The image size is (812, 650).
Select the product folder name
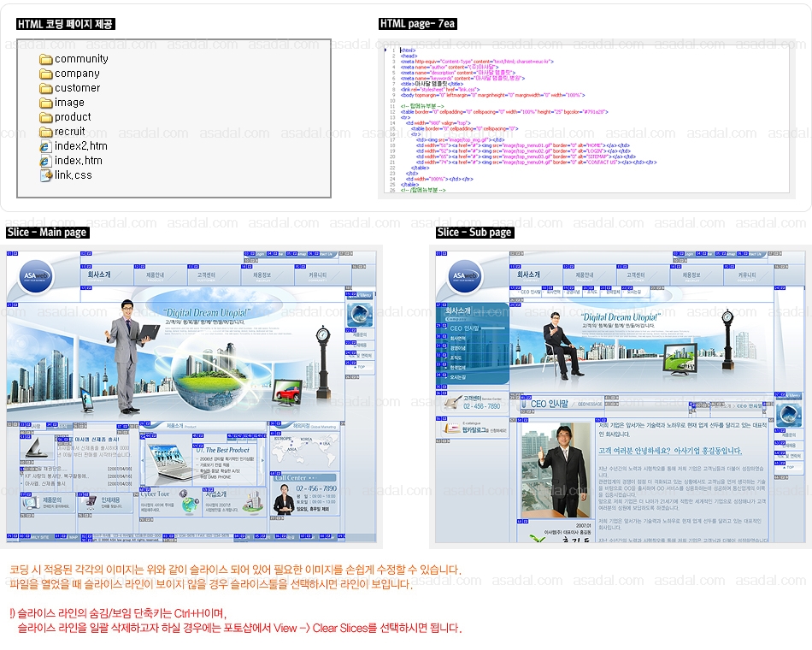point(73,117)
